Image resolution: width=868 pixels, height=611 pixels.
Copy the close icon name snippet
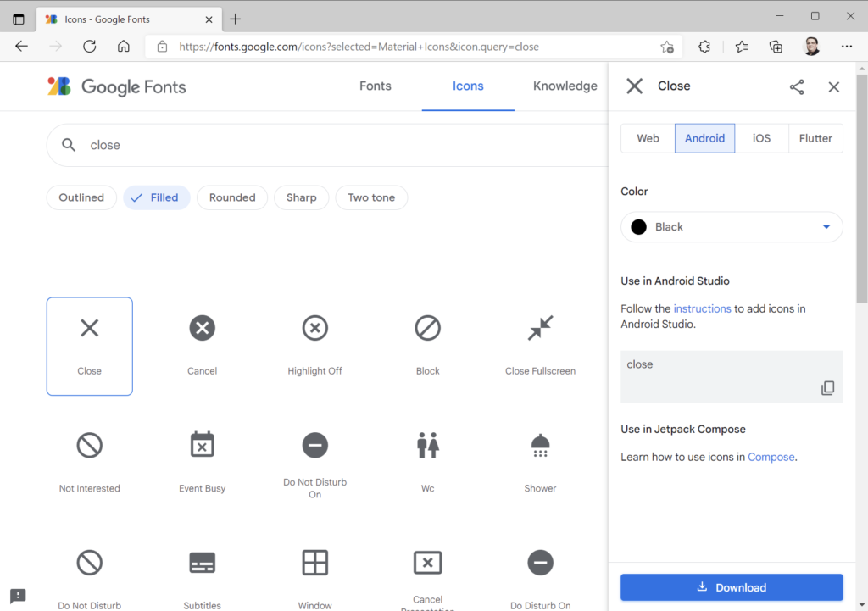(827, 387)
